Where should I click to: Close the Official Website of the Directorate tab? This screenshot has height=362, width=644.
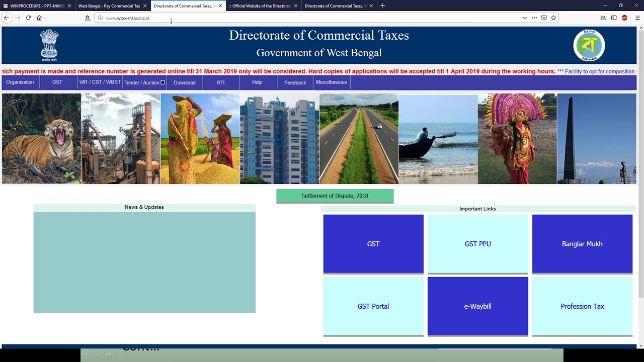296,6
